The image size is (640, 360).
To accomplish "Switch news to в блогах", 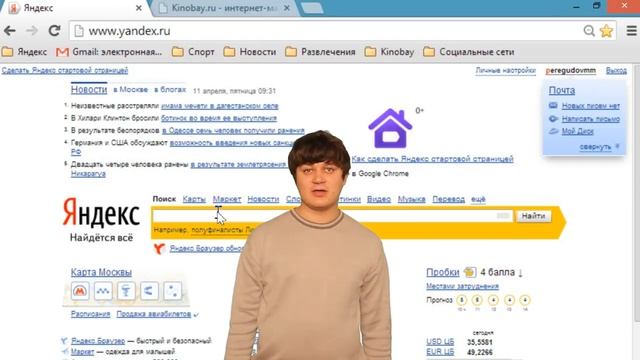I will tap(170, 89).
